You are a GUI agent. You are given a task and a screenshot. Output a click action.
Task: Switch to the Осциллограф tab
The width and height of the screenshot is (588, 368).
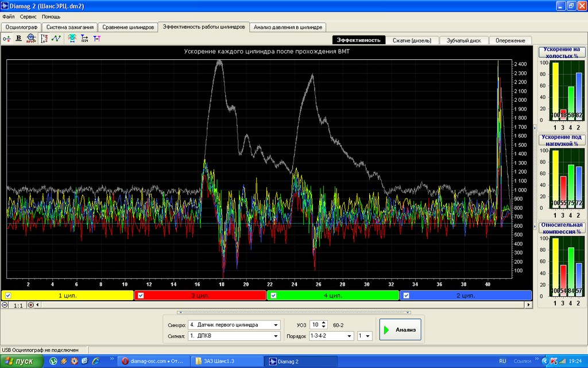[x=21, y=27]
